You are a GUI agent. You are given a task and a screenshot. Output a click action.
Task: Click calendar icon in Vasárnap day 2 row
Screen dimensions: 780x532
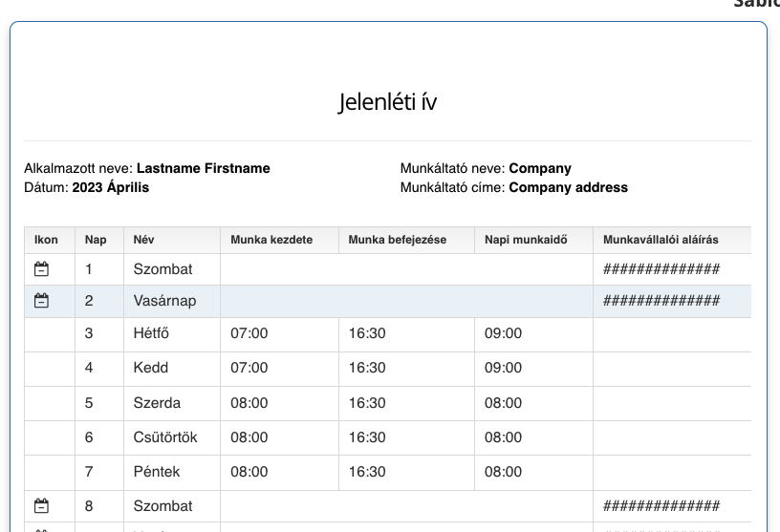pos(41,300)
